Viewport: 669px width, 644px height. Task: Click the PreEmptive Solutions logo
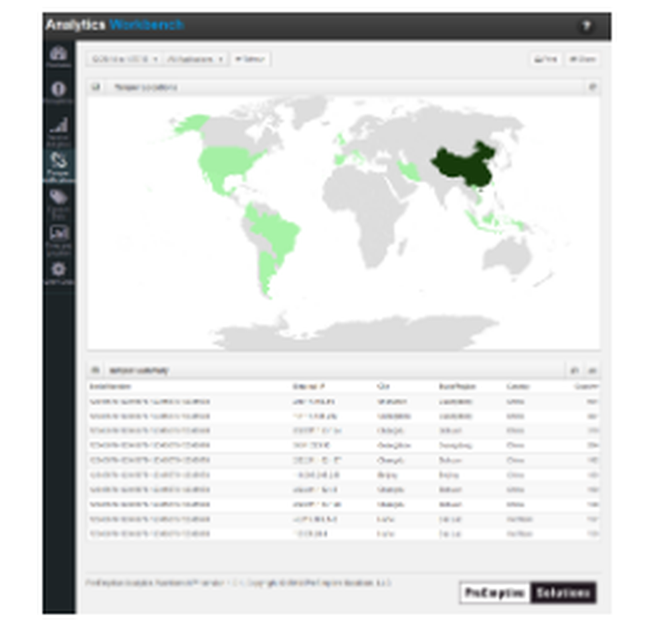528,592
